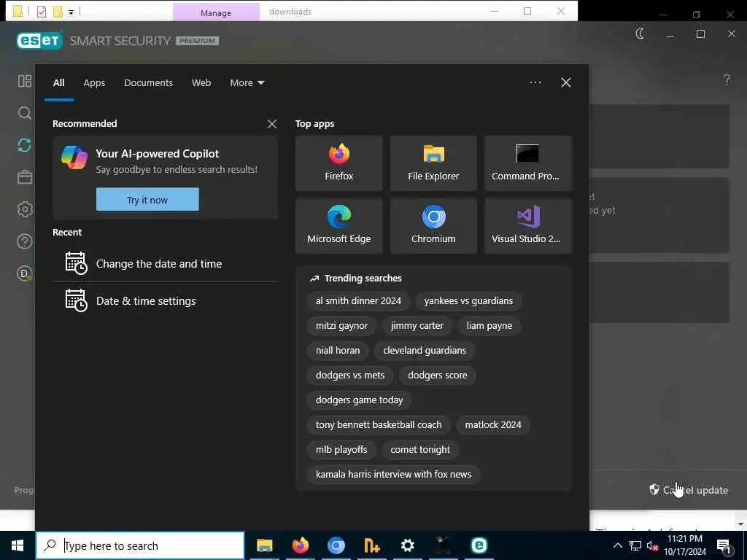Open Change the date and time

coord(166,264)
